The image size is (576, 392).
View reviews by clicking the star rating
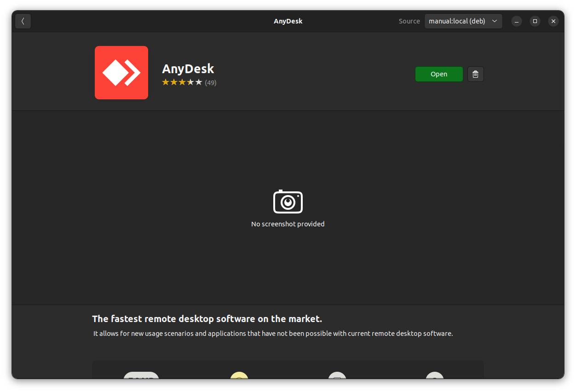pos(182,81)
